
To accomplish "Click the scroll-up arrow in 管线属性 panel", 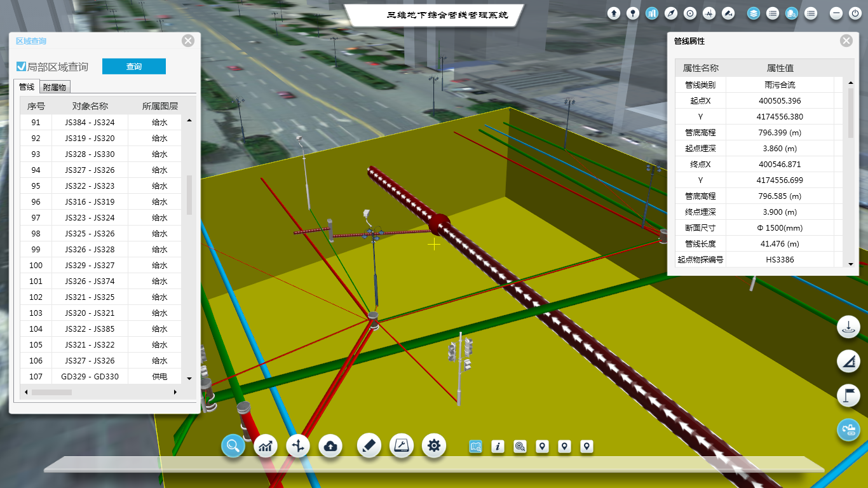I will [851, 83].
